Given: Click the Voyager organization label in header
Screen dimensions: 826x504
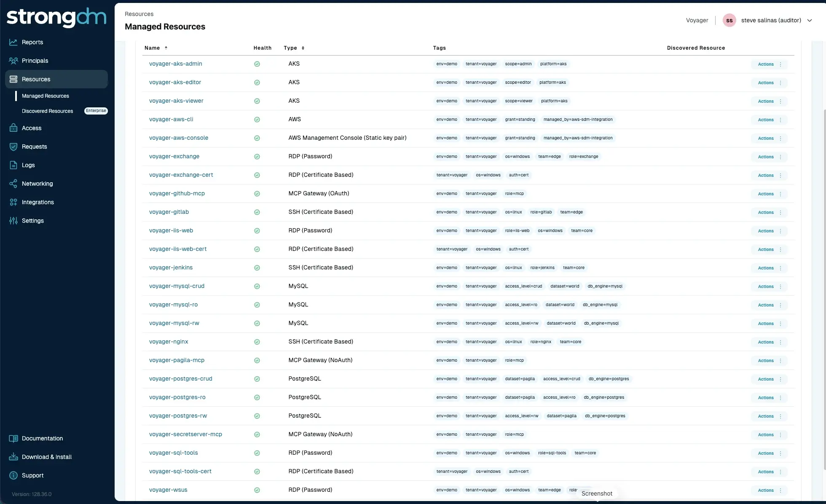Looking at the screenshot, I should click(697, 20).
